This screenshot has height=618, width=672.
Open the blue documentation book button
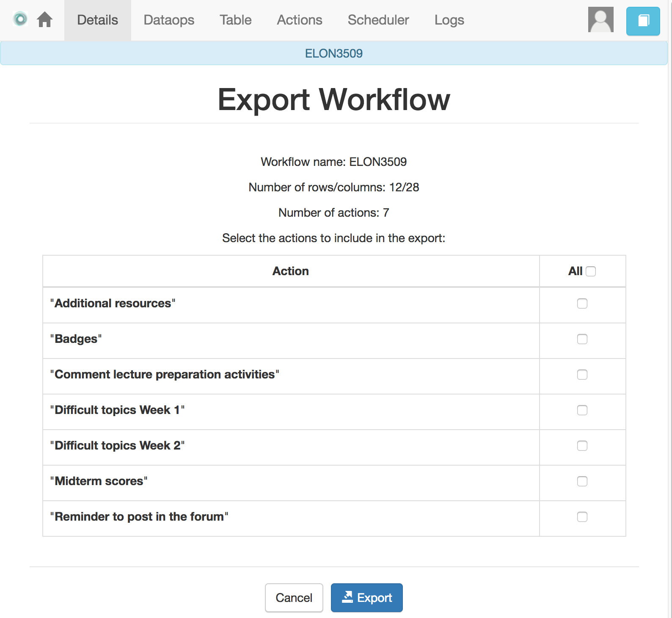643,21
